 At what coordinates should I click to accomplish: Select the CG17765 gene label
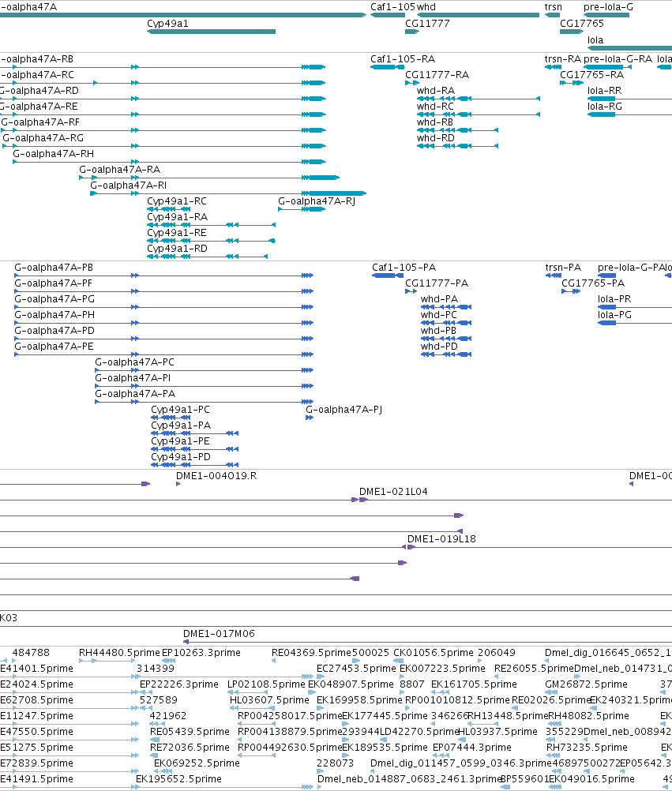pos(582,23)
